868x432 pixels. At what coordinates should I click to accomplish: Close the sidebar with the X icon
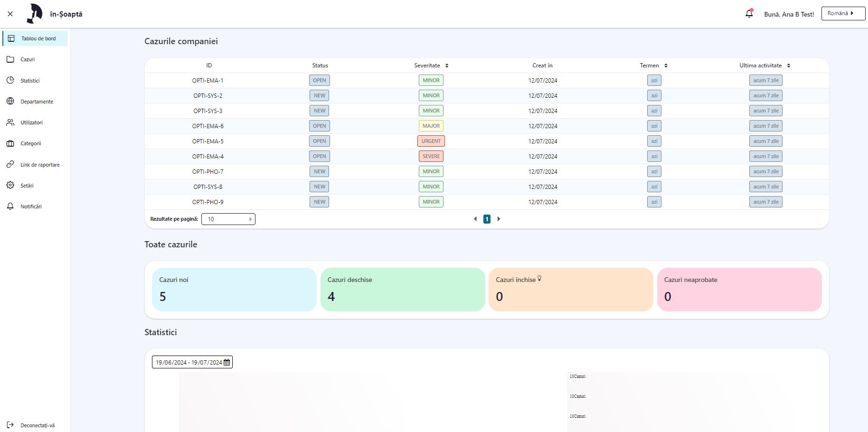10,14
